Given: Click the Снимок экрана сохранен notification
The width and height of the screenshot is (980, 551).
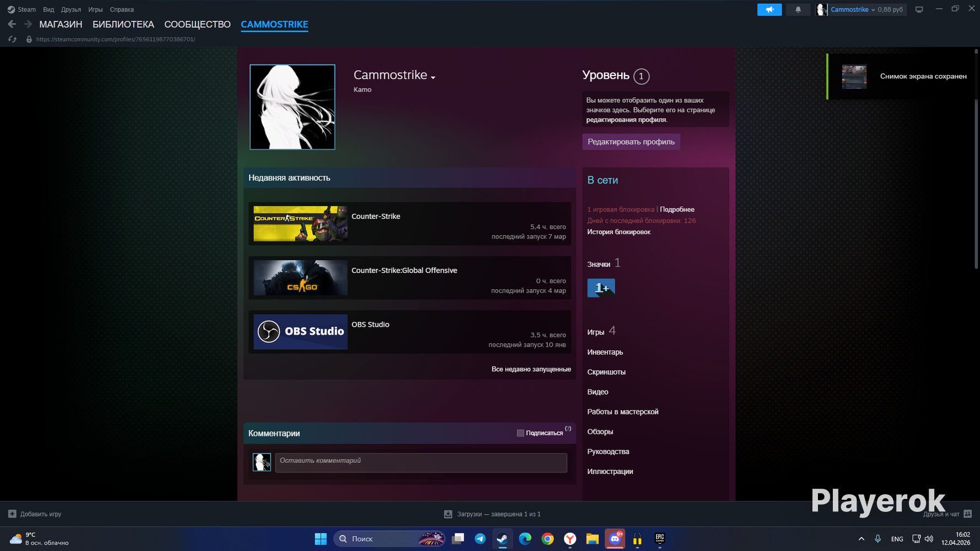Looking at the screenshot, I should 901,77.
